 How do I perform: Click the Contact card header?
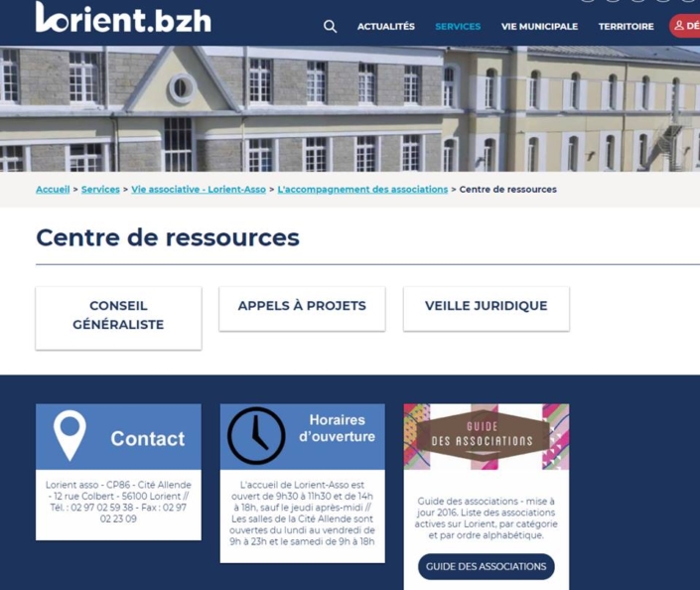pyautogui.click(x=118, y=437)
